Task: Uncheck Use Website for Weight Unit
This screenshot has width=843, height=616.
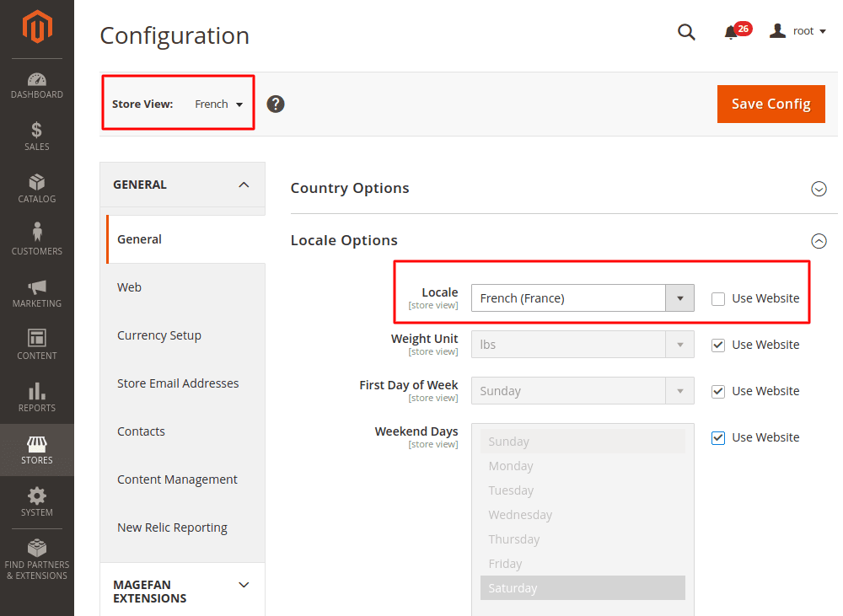Action: (x=718, y=345)
